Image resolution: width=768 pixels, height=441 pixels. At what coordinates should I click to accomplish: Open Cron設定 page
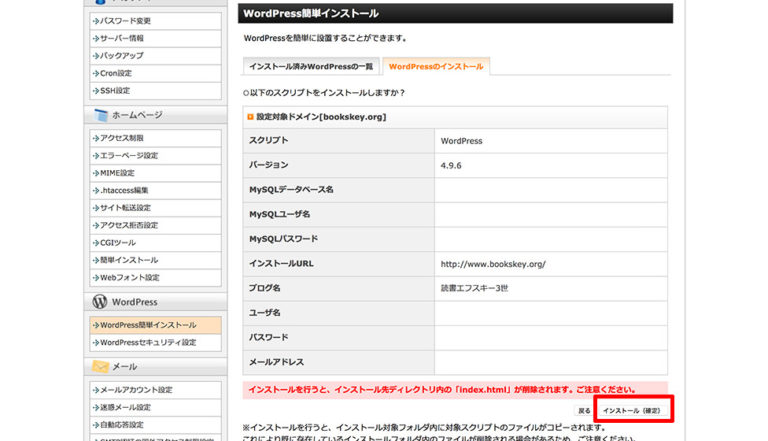[x=156, y=74]
